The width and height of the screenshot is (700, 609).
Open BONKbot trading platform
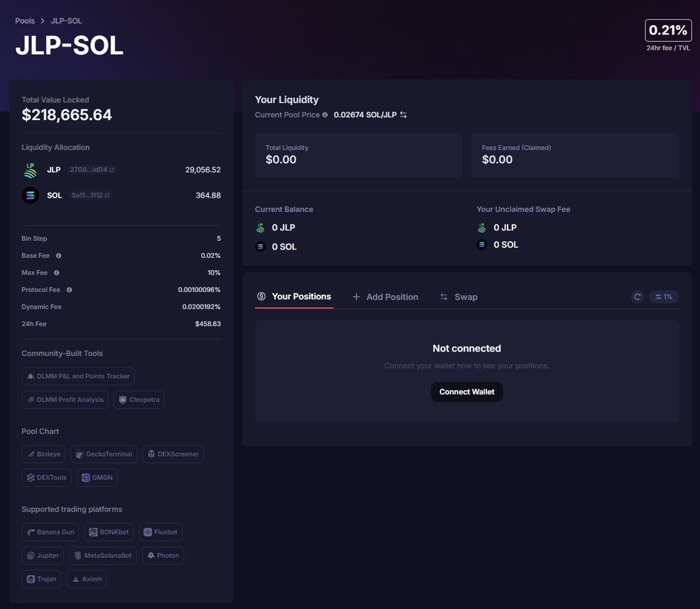[109, 532]
